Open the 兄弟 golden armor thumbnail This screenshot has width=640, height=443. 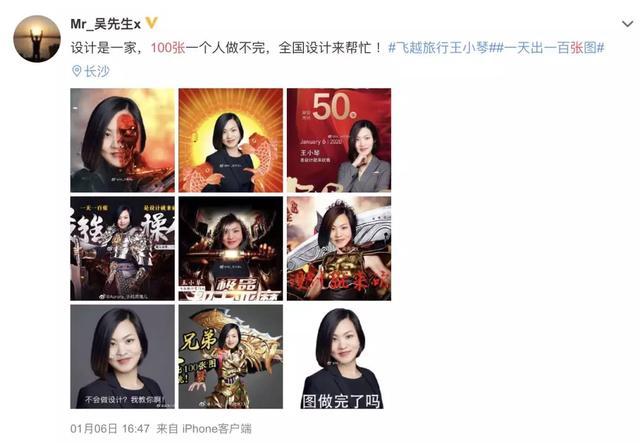pyautogui.click(x=231, y=357)
